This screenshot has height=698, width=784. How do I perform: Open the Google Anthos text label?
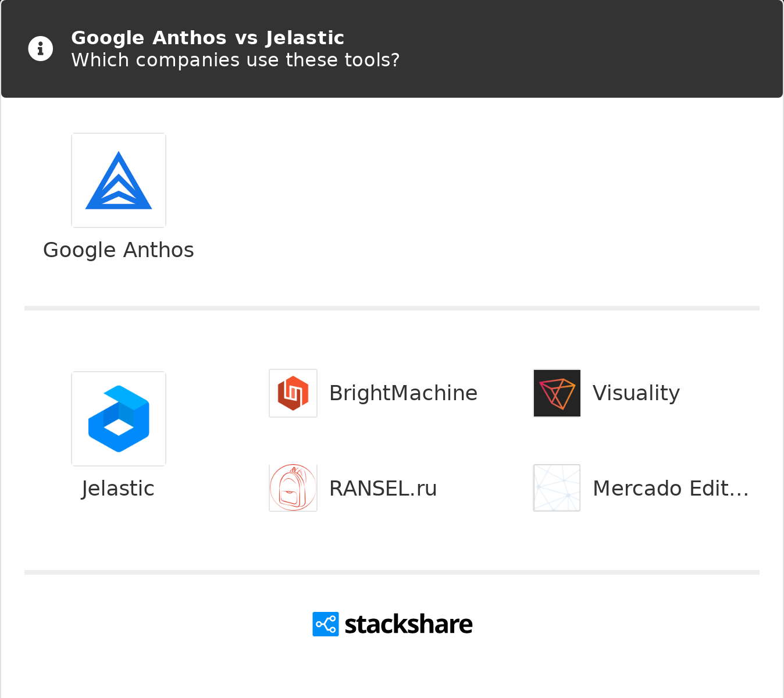click(119, 250)
